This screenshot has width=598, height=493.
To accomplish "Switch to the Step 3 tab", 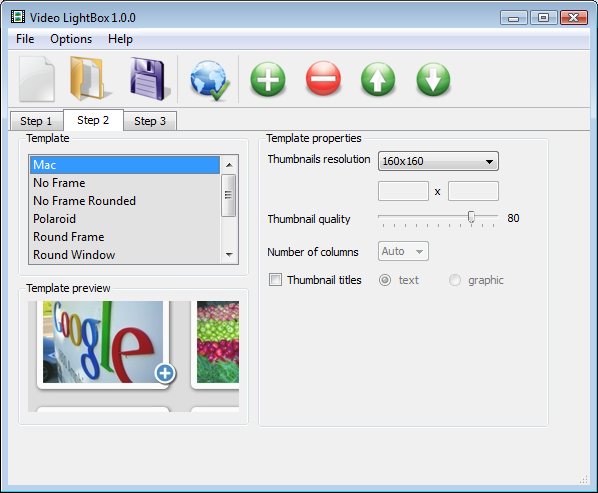I will tap(150, 121).
